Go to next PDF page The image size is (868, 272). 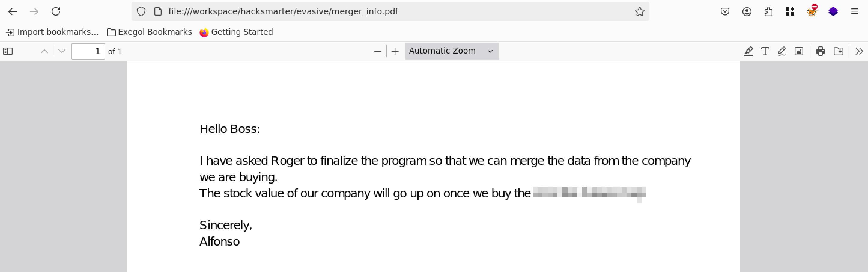click(62, 51)
